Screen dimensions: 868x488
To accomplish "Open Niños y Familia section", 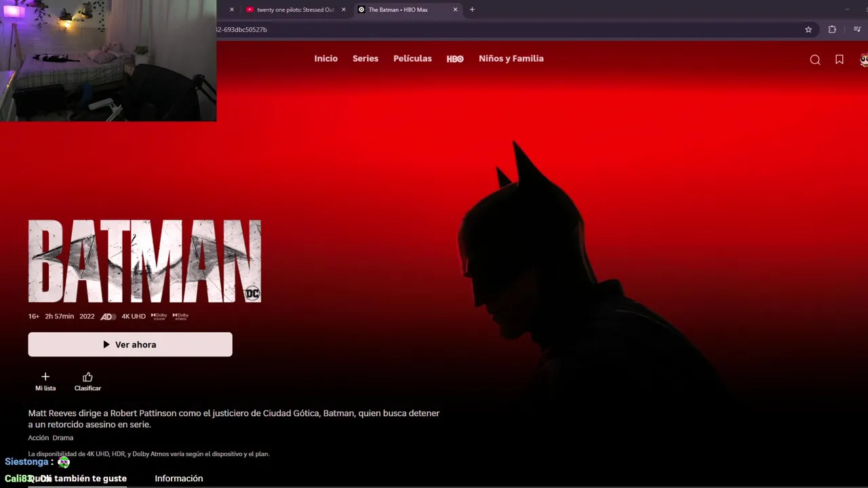I will (x=511, y=59).
